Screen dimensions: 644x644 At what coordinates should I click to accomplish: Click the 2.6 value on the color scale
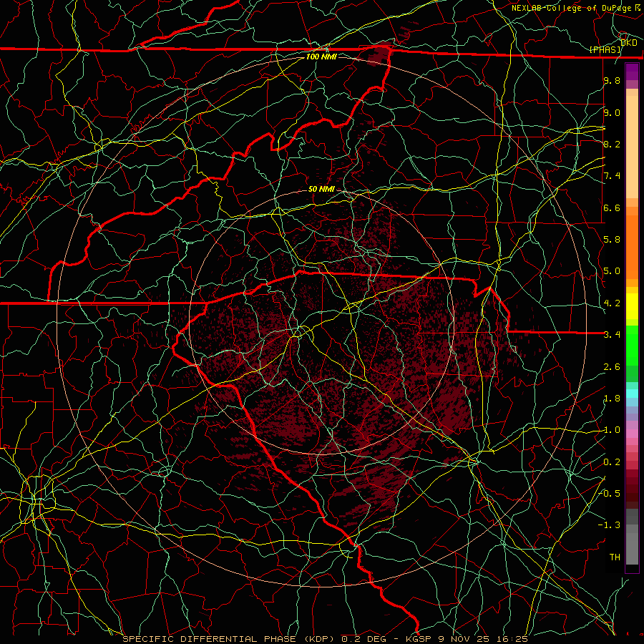click(x=612, y=367)
